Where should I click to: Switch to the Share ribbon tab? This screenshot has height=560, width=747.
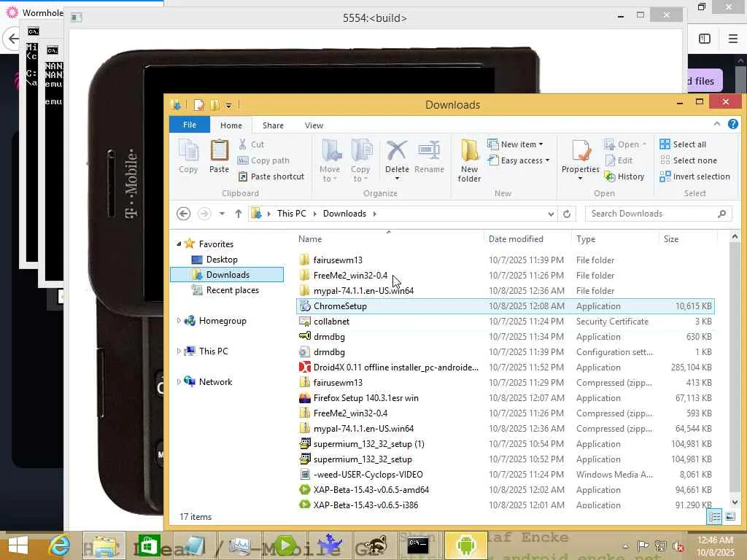273,125
